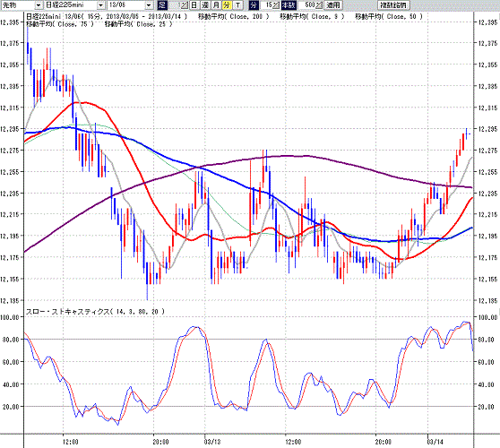Click the 移動平均( Close, 50 ) legend label

click(x=389, y=16)
